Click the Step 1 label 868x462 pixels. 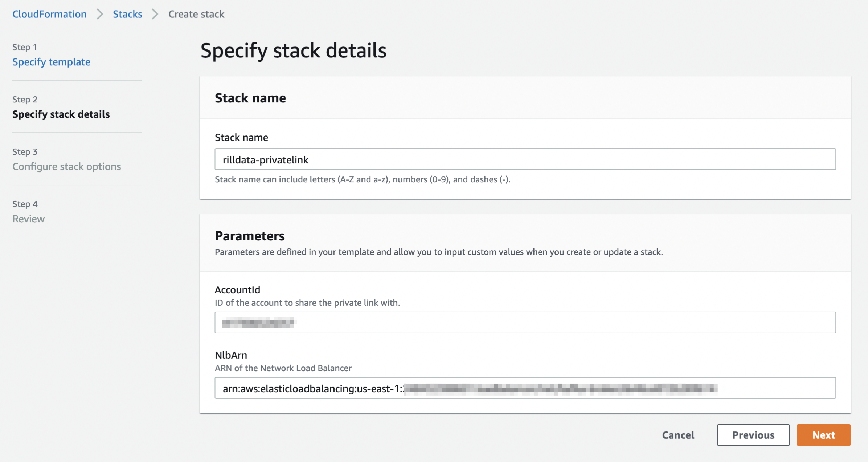25,47
